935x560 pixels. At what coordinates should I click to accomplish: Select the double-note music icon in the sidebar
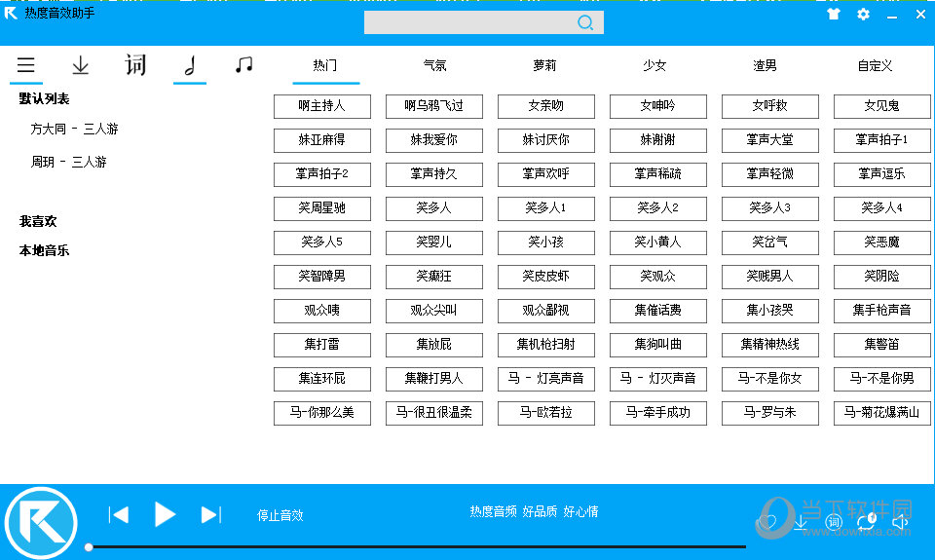pos(243,64)
